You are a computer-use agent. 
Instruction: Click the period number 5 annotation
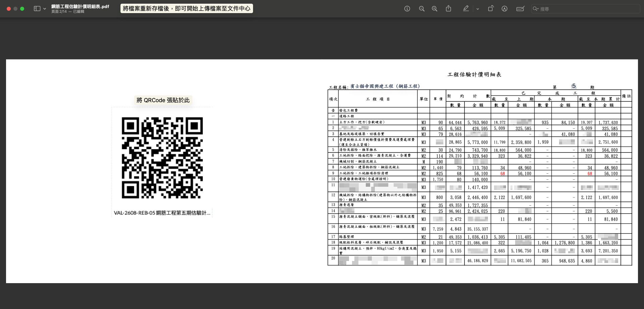coord(574,86)
